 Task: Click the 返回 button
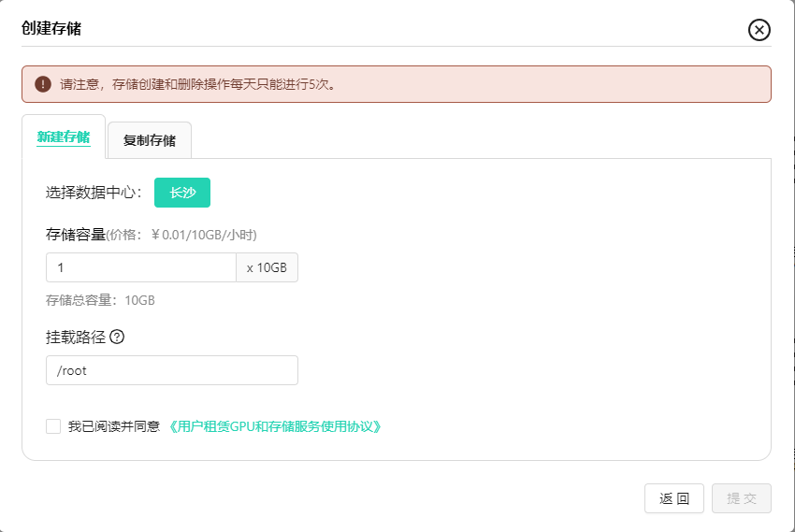click(x=674, y=498)
